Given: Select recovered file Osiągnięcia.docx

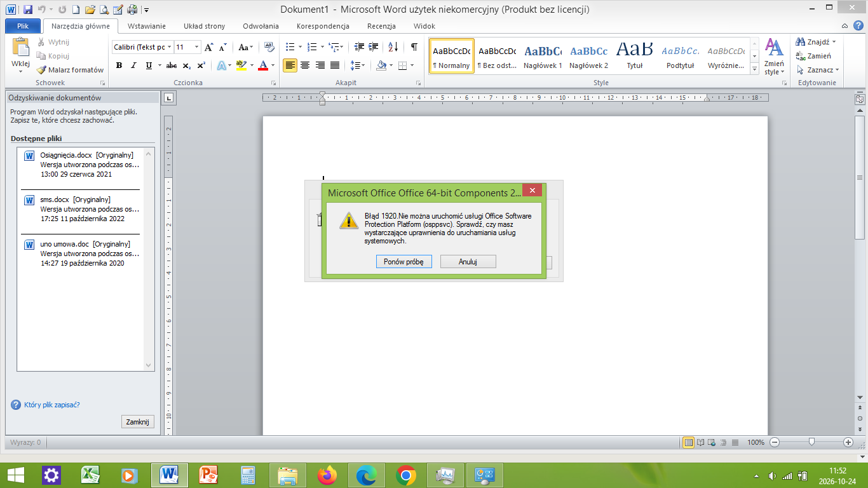Looking at the screenshot, I should pyautogui.click(x=81, y=165).
